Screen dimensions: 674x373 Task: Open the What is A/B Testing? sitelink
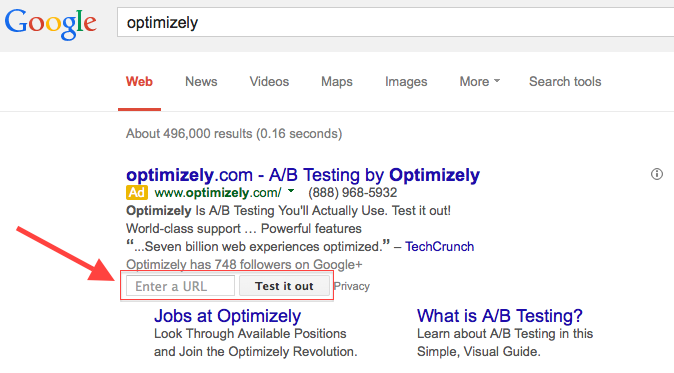tap(499, 316)
